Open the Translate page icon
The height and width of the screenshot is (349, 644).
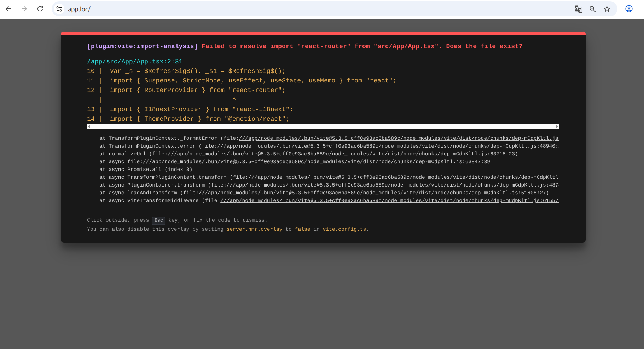pyautogui.click(x=578, y=9)
